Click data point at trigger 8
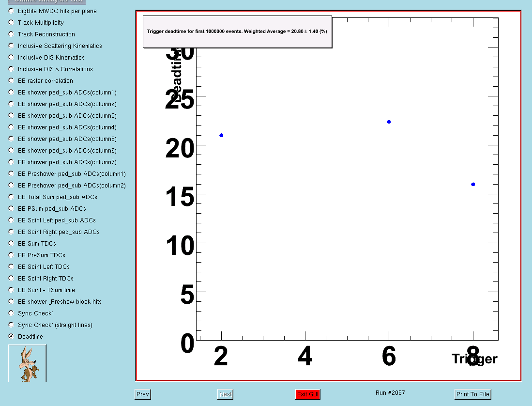532x406 pixels. pos(473,184)
